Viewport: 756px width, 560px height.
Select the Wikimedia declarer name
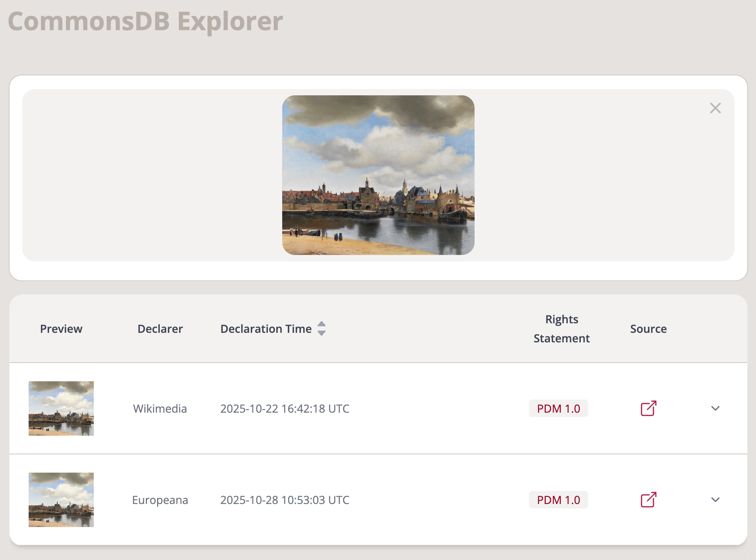(x=160, y=408)
